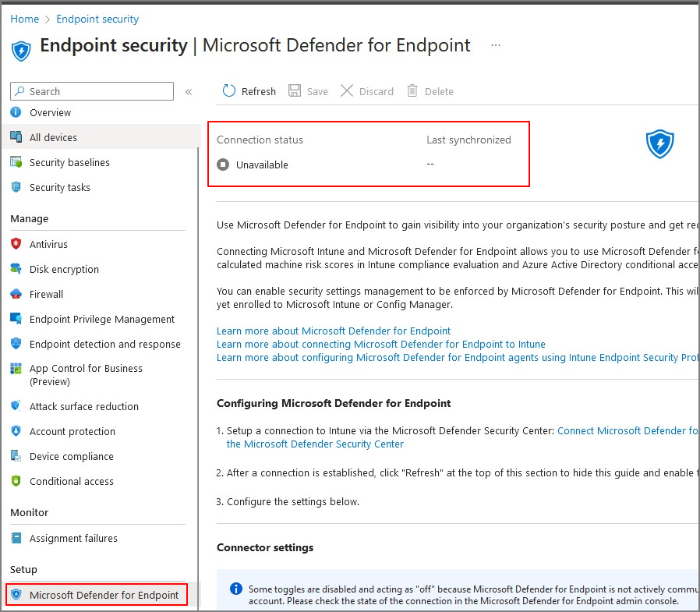Click the info icon in connector settings notice
This screenshot has width=700, height=612.
tap(235, 589)
